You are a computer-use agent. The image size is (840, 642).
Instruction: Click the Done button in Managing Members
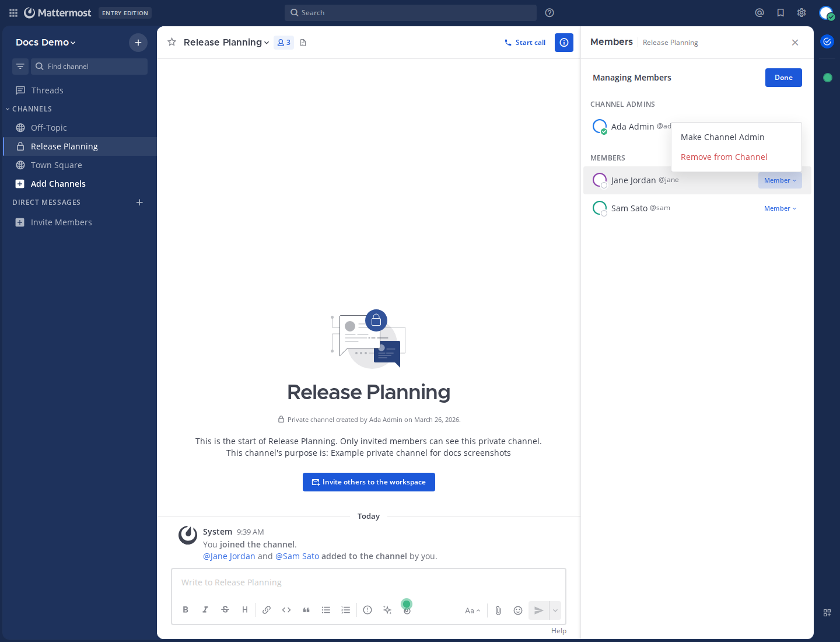[x=783, y=78]
